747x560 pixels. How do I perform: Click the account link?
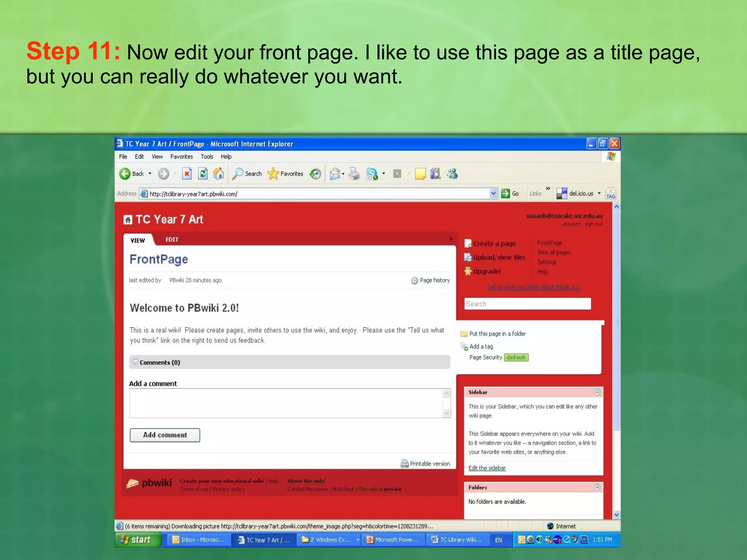571,224
